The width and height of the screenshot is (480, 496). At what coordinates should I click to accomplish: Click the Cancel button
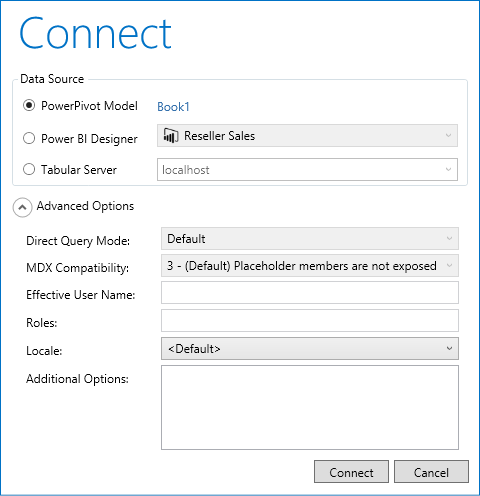click(x=431, y=472)
